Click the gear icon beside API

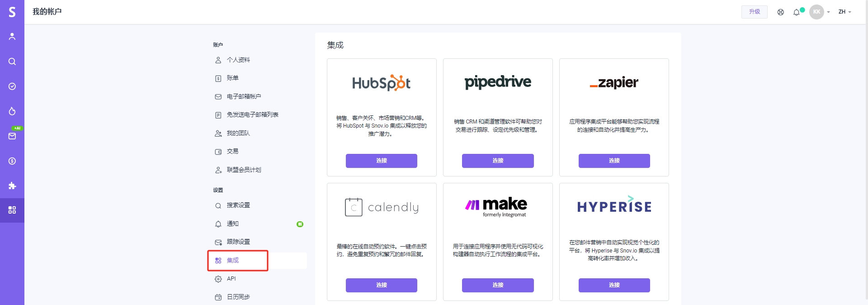pos(218,279)
